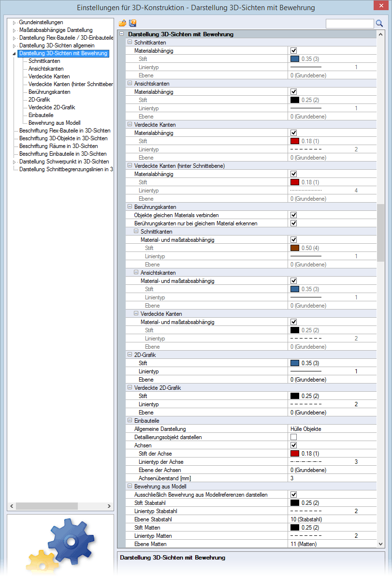Collapse the Bewehrung aus Modell group
Screen dimensions: 392x576
click(x=130, y=487)
